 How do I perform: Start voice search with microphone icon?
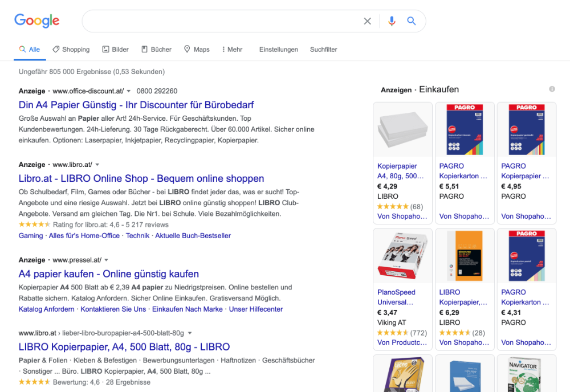pyautogui.click(x=392, y=21)
